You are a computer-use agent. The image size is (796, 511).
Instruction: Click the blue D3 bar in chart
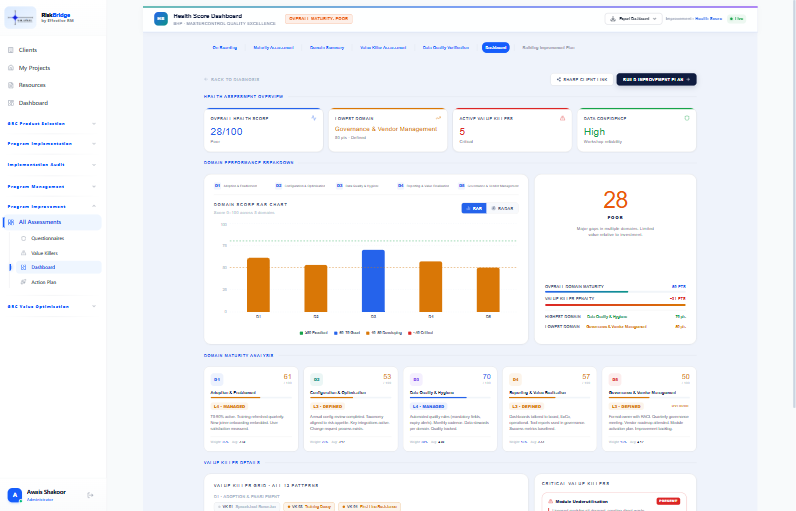point(373,281)
